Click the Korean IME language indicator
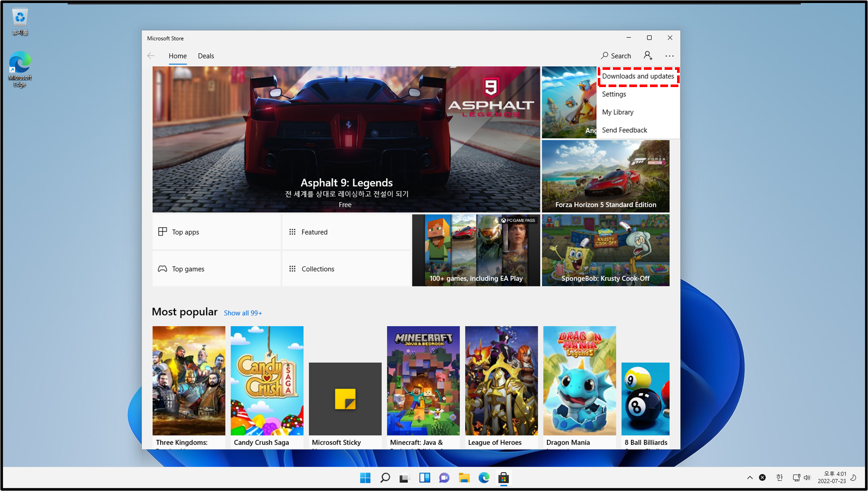Screen dimensions: 868x491 pos(779,478)
